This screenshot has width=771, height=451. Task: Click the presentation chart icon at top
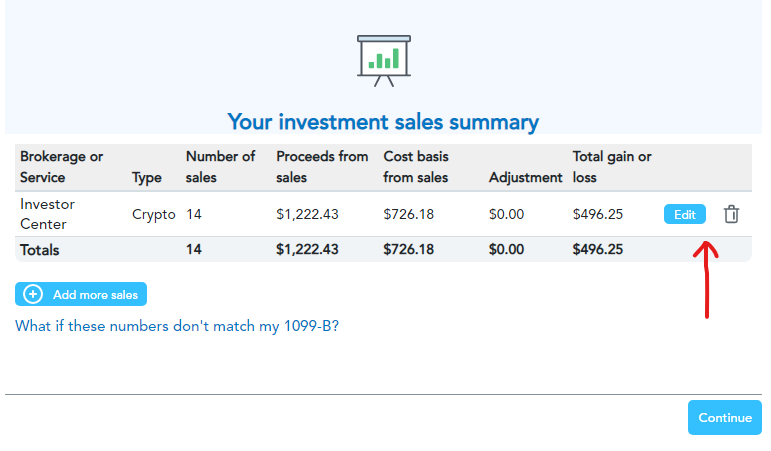(384, 59)
